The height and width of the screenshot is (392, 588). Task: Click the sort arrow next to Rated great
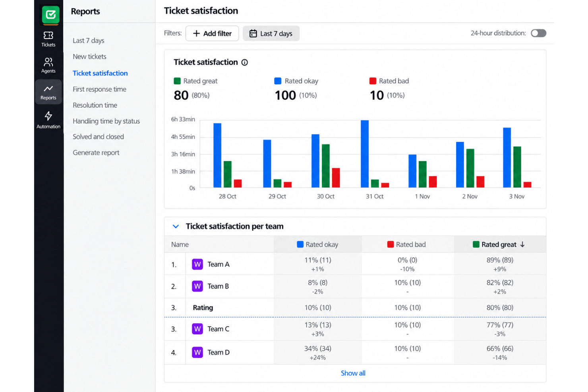tap(522, 245)
